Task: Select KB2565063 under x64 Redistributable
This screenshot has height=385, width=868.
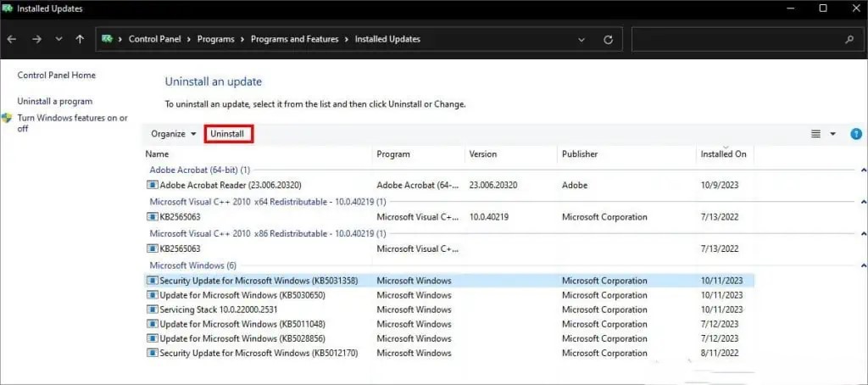Action: pyautogui.click(x=449, y=217)
